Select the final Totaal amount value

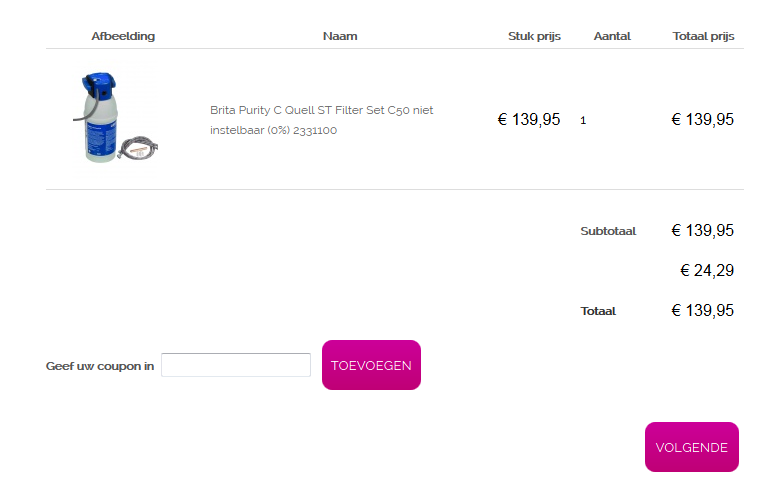tap(702, 310)
